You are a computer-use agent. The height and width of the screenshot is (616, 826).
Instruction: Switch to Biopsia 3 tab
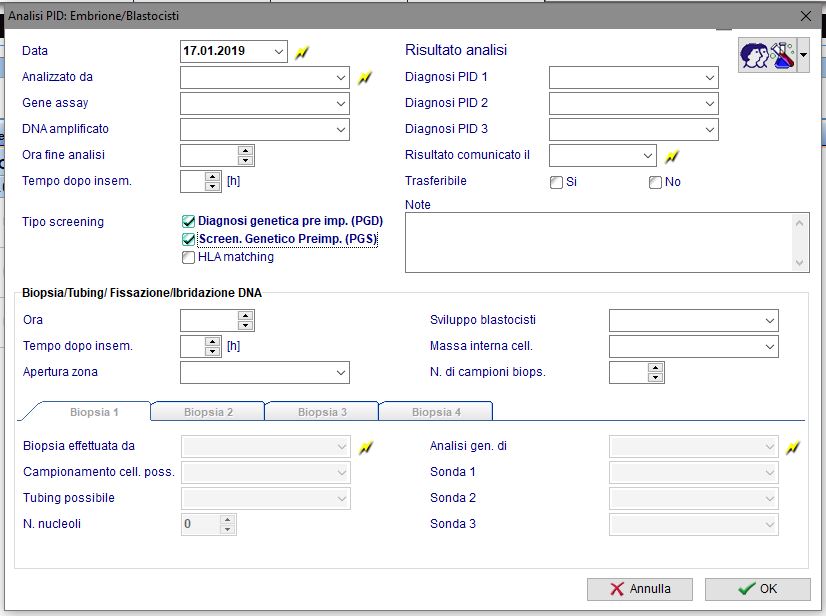[x=322, y=412]
